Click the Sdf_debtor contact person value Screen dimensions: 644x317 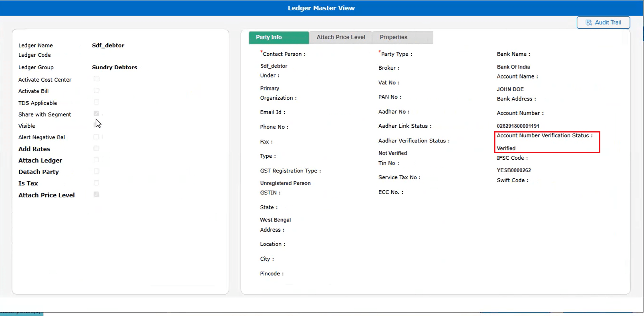(x=274, y=66)
